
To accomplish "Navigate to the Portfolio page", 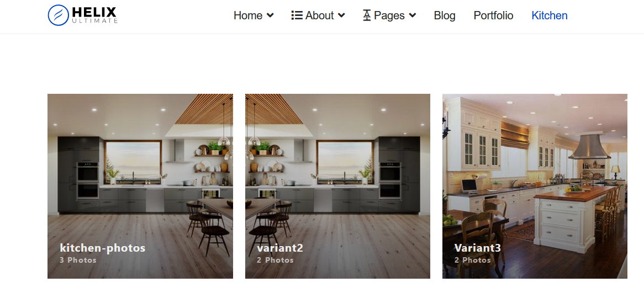I will coord(493,15).
